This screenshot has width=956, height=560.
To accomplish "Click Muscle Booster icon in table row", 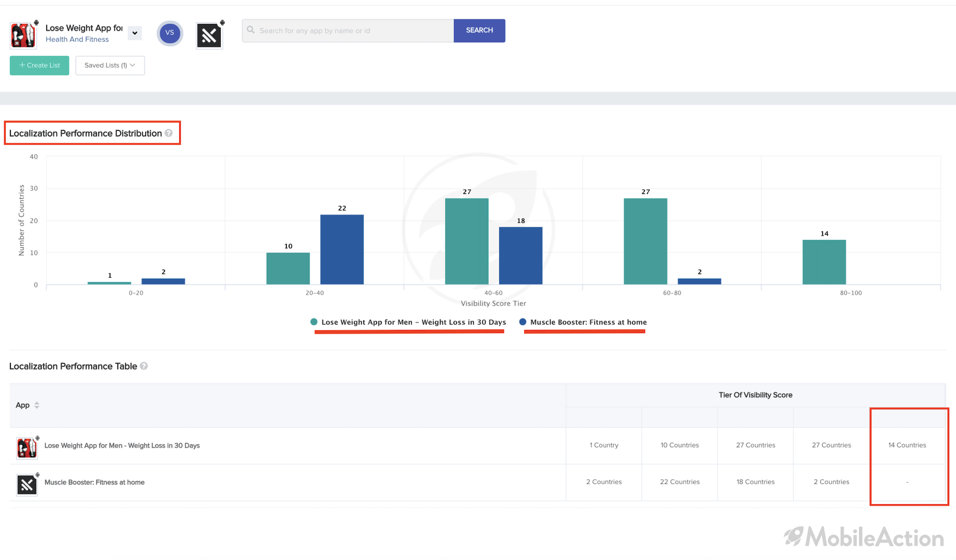I will click(27, 485).
